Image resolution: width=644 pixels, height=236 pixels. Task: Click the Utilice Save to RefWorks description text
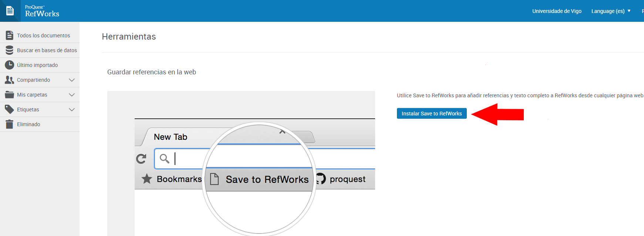tap(520, 95)
